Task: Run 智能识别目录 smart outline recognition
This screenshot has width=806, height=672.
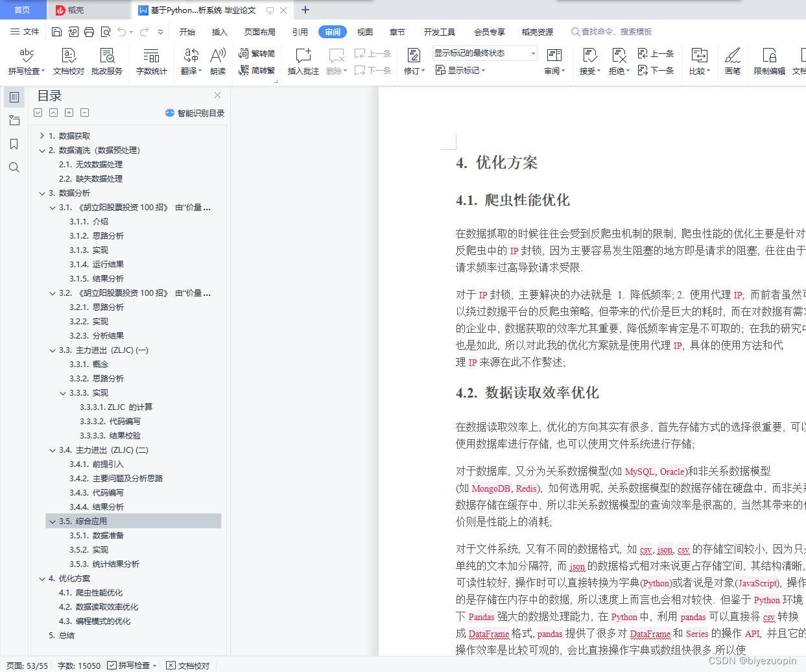Action: 196,113
